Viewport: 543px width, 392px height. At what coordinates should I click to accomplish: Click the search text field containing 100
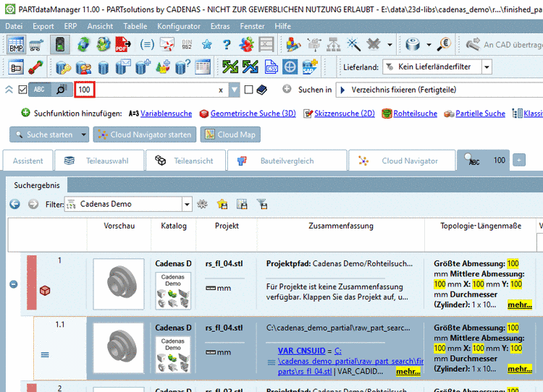click(x=145, y=90)
